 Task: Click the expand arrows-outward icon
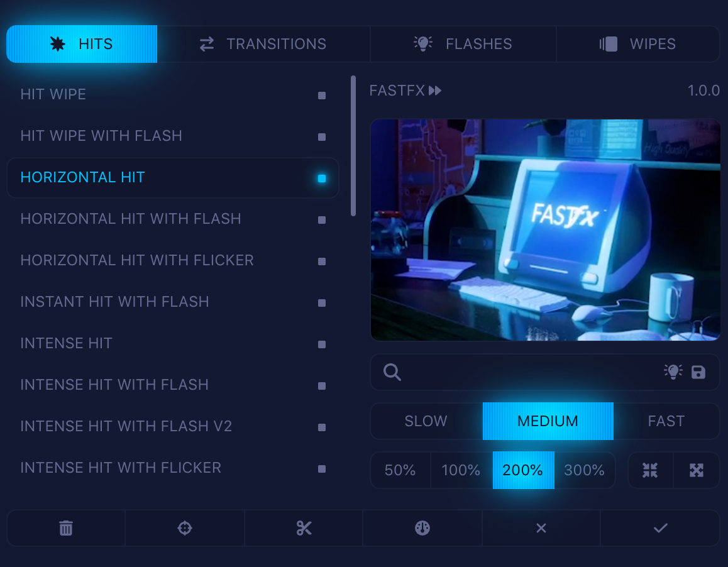[697, 470]
